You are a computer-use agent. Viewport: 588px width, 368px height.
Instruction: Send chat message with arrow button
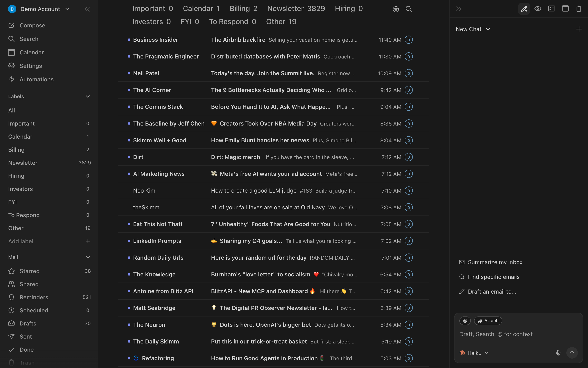(x=572, y=353)
